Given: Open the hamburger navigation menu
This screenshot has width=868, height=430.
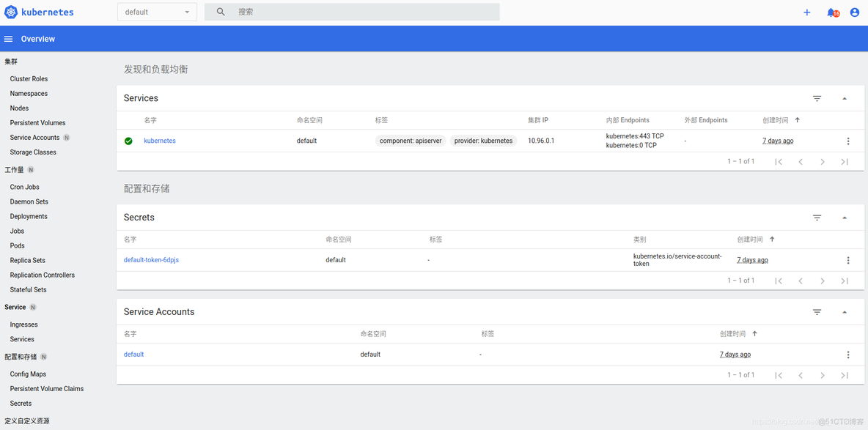Looking at the screenshot, I should (x=9, y=39).
